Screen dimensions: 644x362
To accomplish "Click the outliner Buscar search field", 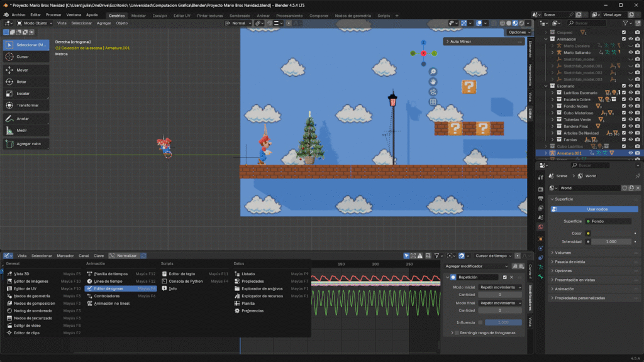I will point(587,23).
